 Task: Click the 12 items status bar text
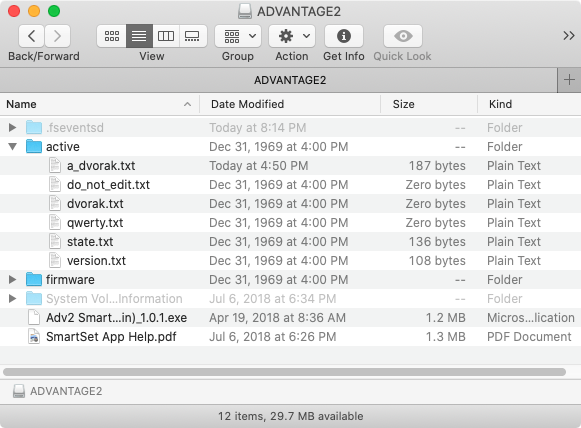[290, 416]
